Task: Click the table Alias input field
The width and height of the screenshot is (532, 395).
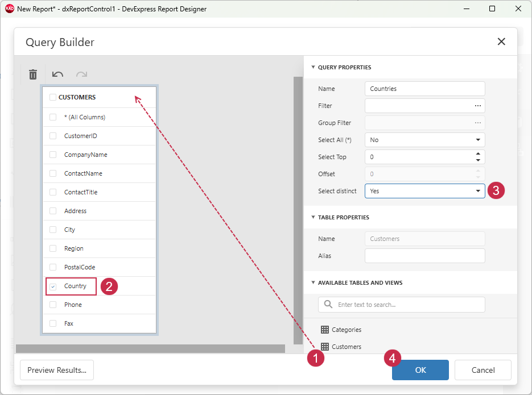Action: (425, 256)
